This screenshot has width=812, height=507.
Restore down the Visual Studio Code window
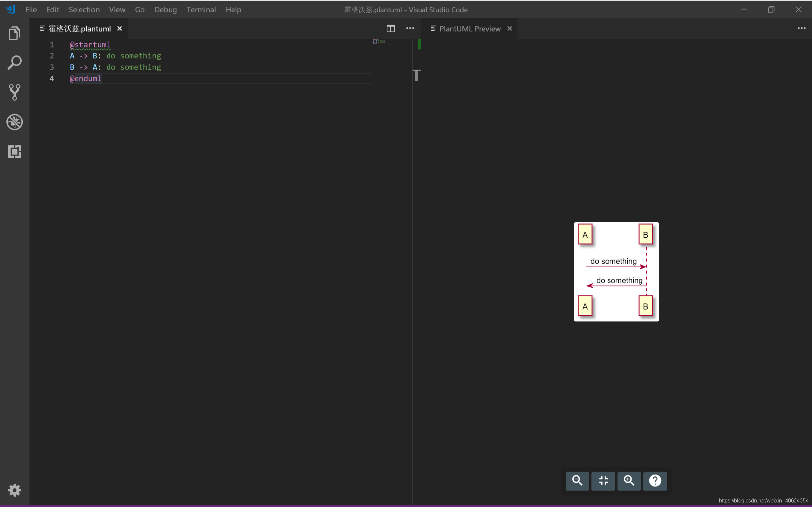[771, 9]
